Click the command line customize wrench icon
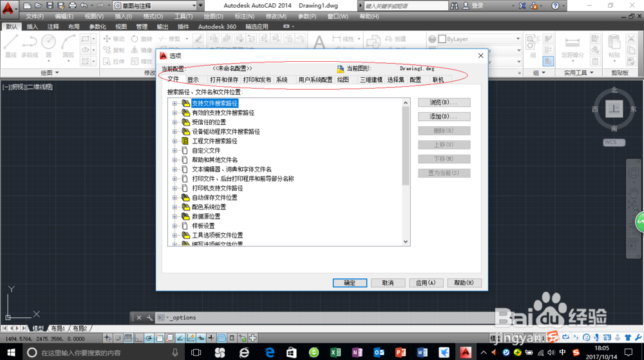The width and height of the screenshot is (644, 360). [149, 317]
